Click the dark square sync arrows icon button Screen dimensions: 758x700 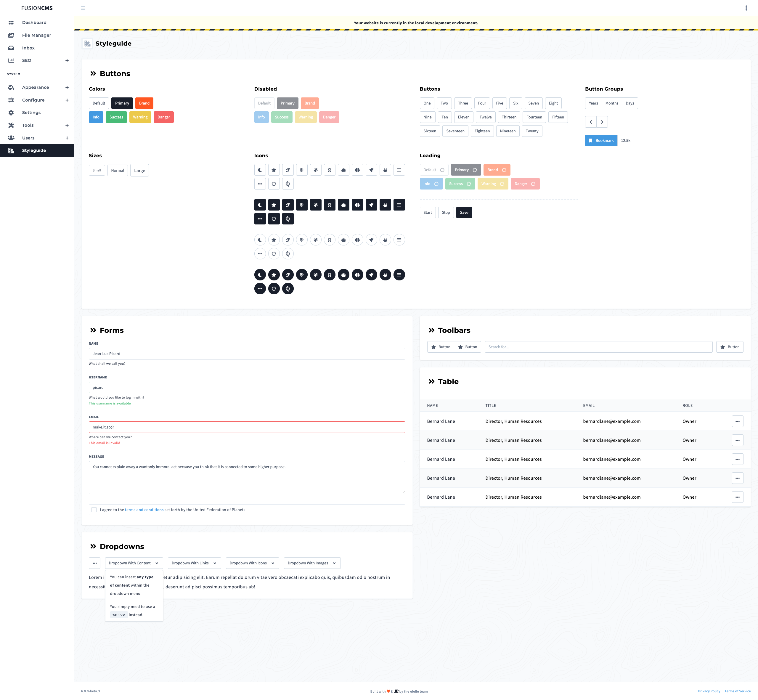[288, 219]
